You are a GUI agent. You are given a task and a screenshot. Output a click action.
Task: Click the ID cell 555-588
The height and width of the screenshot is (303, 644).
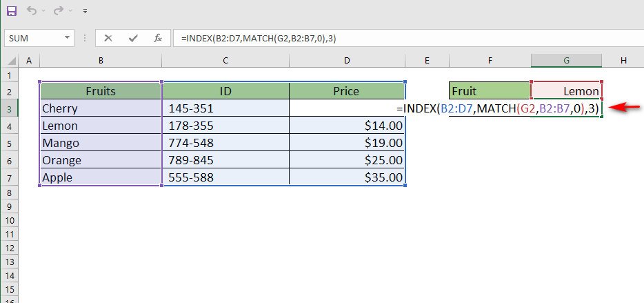pyautogui.click(x=225, y=177)
